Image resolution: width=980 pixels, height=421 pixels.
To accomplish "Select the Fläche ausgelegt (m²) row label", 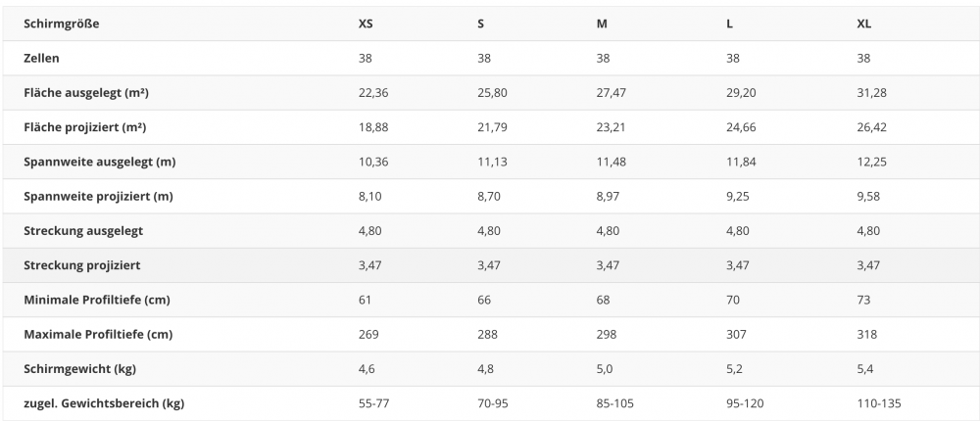I will tap(86, 92).
